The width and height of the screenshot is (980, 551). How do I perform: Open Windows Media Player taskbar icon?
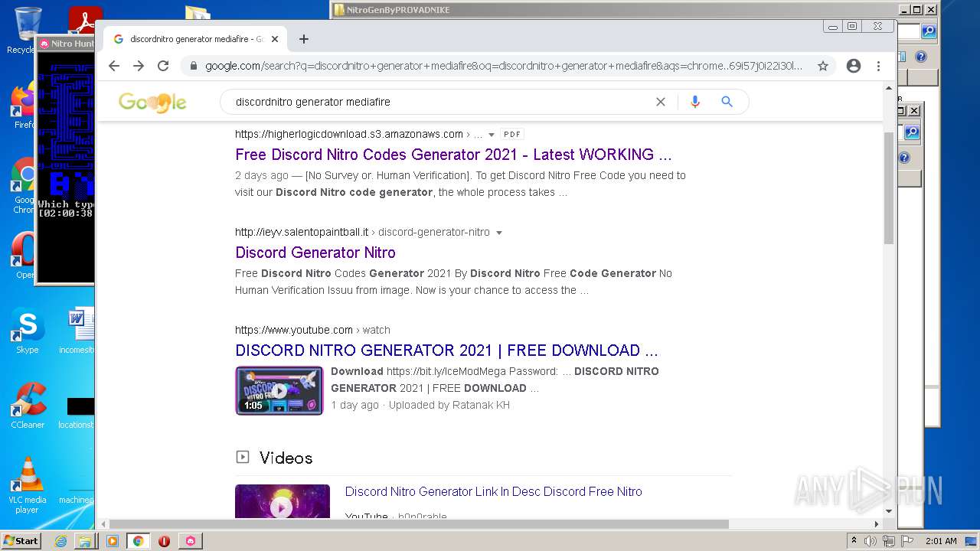pyautogui.click(x=113, y=541)
